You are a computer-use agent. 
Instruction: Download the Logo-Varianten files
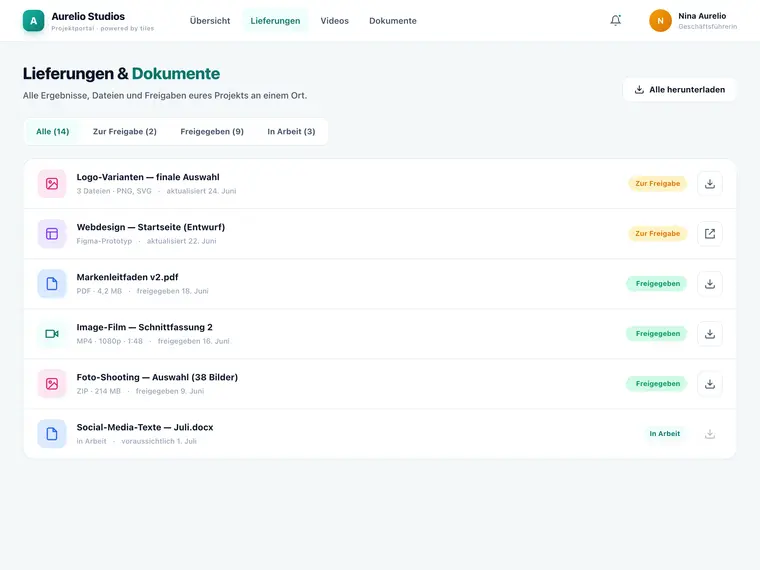710,184
